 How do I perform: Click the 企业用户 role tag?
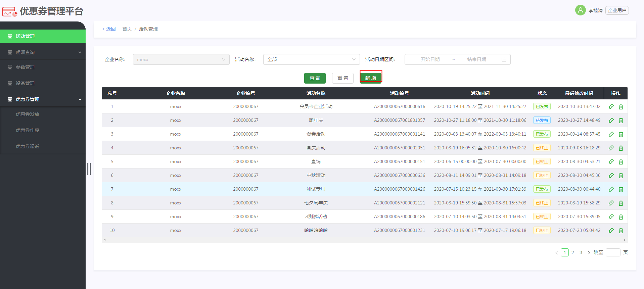pos(617,10)
